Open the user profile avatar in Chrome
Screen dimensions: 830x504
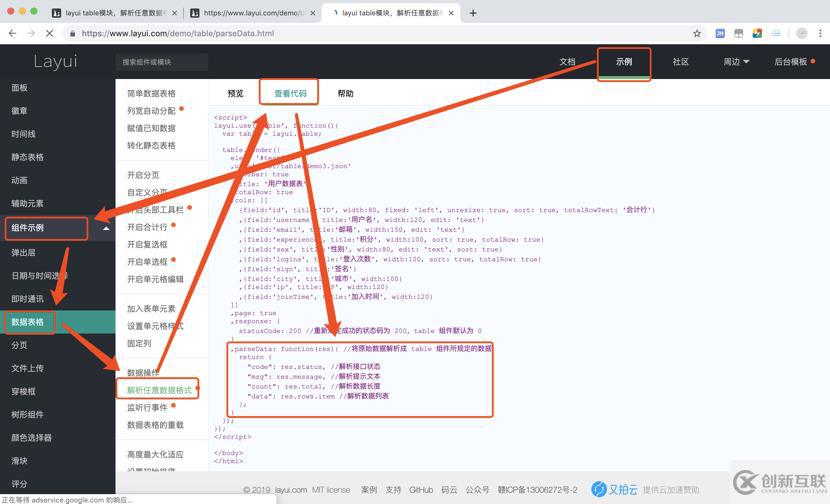(802, 33)
